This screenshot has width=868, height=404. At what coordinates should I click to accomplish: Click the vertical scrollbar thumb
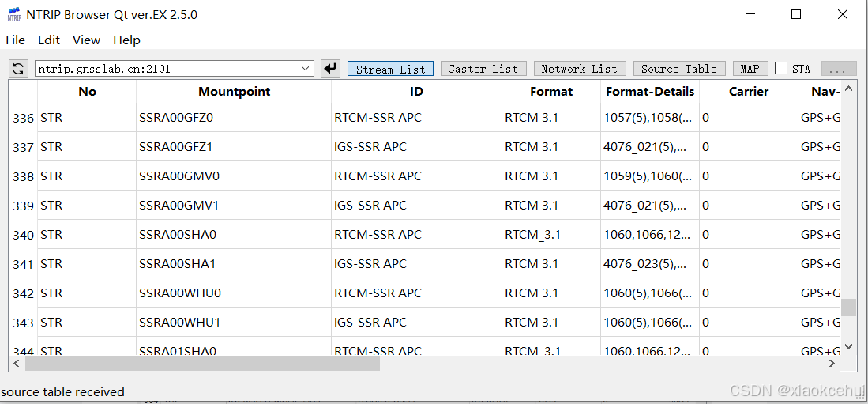point(848,308)
